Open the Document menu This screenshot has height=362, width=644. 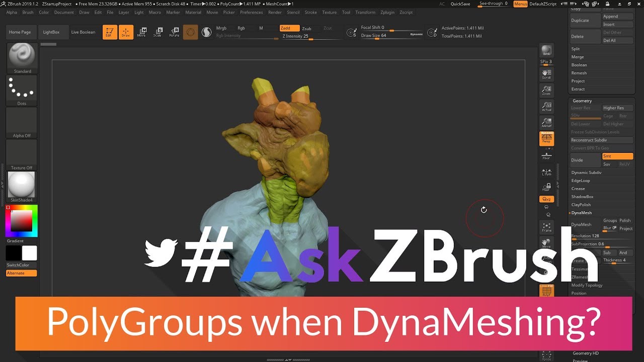64,12
